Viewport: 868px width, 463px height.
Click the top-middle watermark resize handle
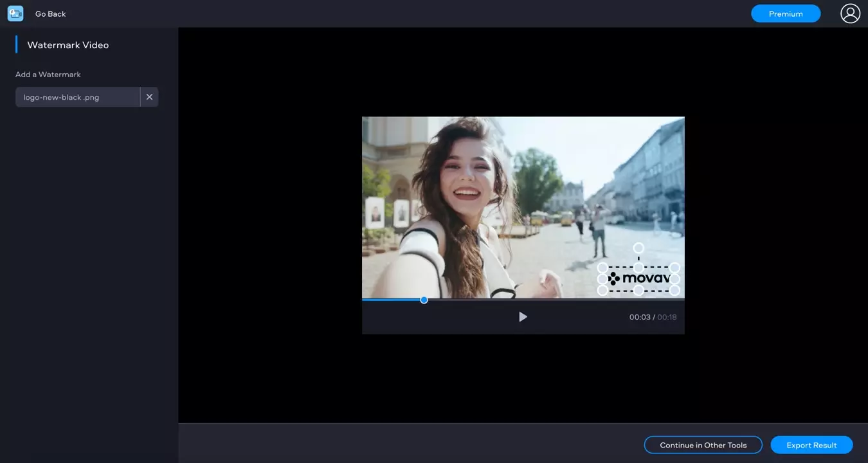coord(638,268)
